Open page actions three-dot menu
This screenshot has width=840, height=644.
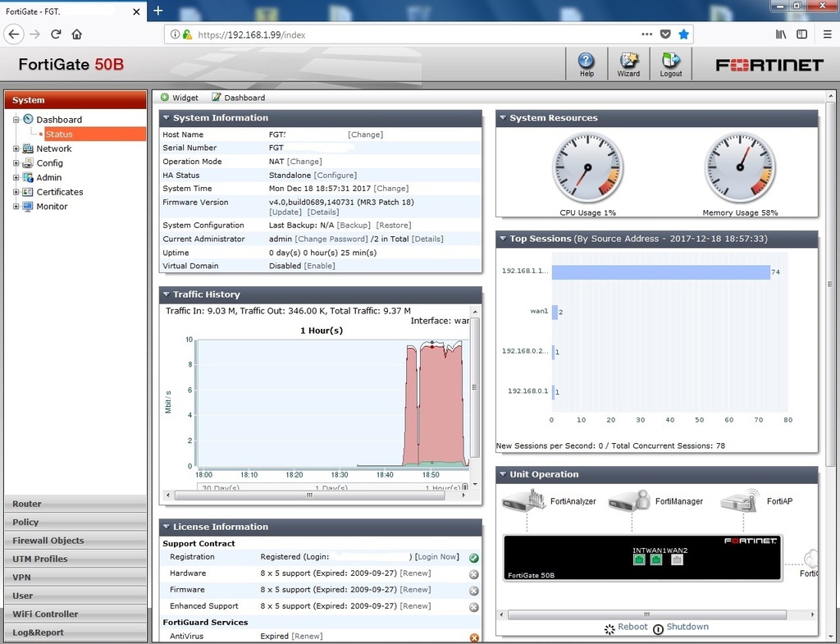(647, 34)
